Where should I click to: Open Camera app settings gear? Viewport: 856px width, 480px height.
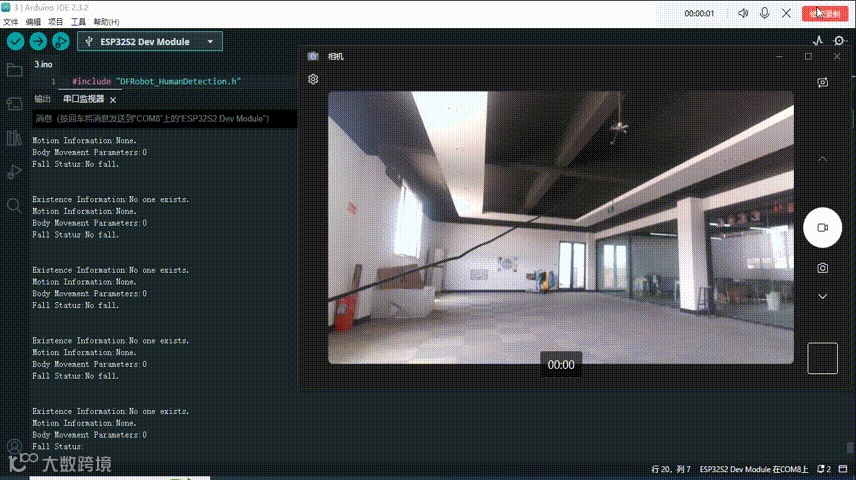pyautogui.click(x=313, y=79)
